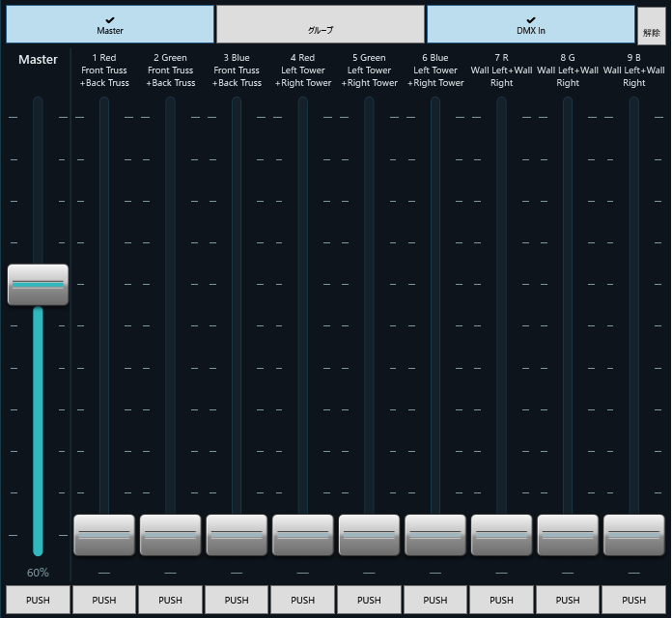672x618 pixels.
Task: Click PUSH button under 5 Green fader
Action: pos(369,600)
